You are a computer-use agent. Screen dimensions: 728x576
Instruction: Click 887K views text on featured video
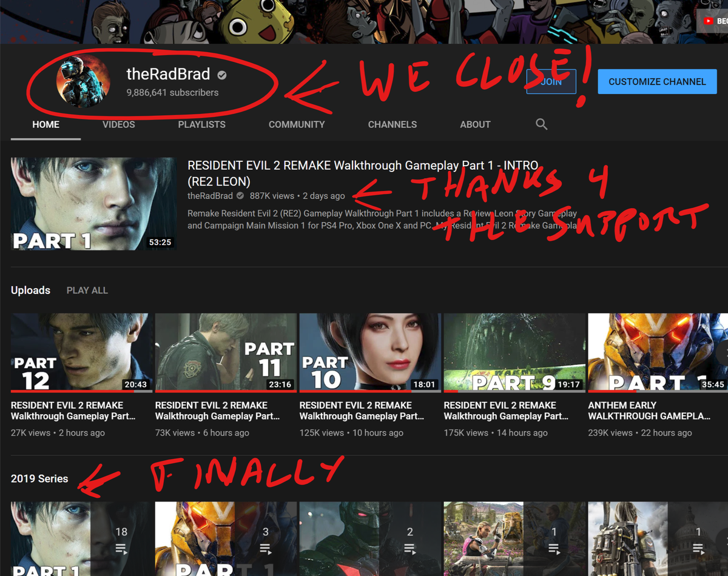tap(272, 196)
